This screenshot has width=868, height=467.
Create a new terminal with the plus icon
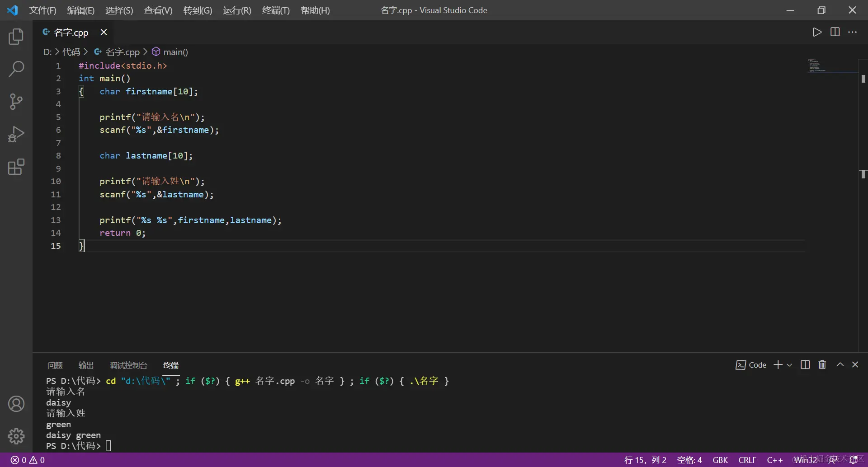click(778, 365)
